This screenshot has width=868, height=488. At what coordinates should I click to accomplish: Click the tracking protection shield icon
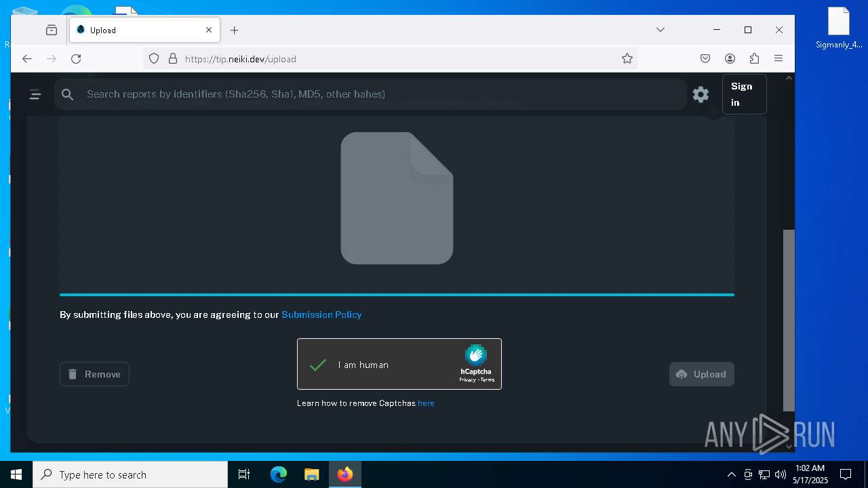(x=154, y=59)
